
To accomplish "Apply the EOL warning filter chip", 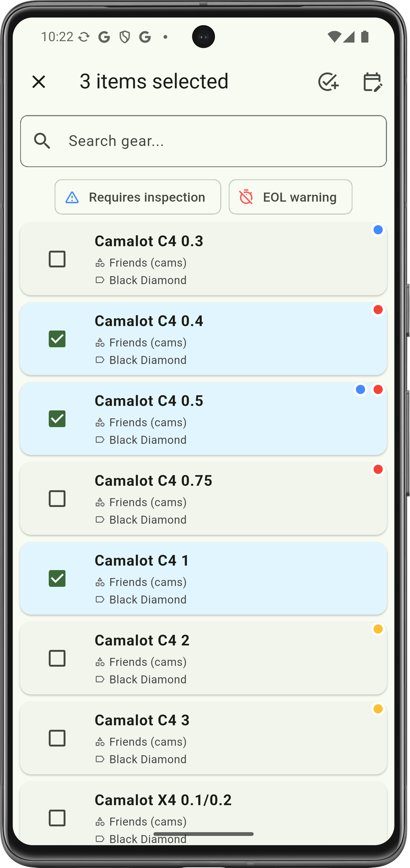I will (x=290, y=197).
